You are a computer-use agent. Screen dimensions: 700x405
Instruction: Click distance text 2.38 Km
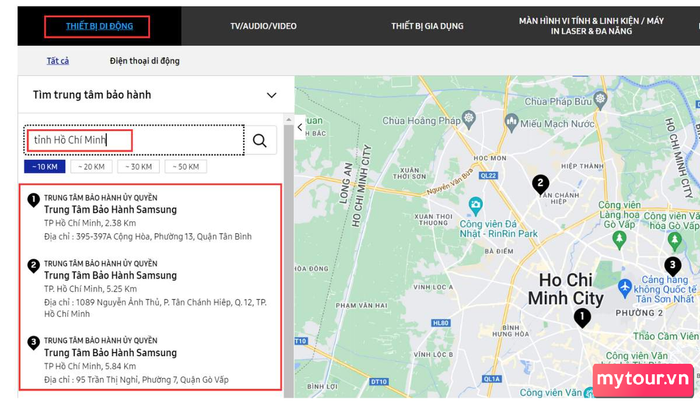[x=121, y=223]
